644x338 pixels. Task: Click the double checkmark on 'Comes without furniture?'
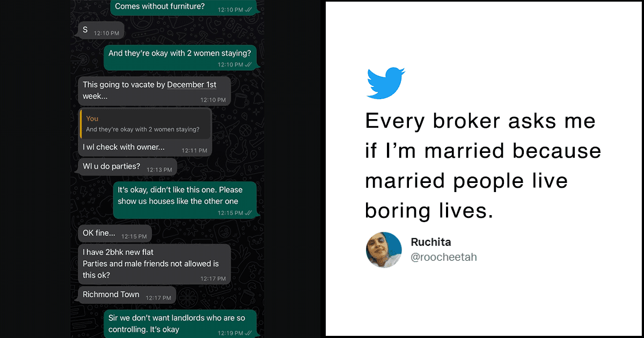click(x=249, y=9)
